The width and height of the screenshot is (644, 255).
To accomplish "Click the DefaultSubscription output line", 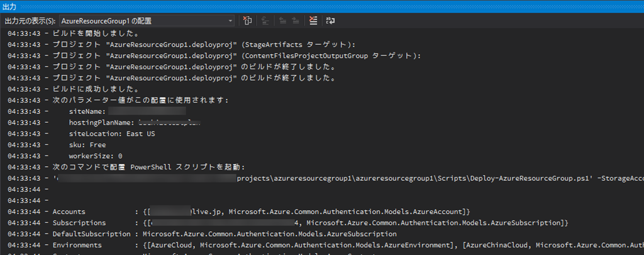I will [220, 234].
